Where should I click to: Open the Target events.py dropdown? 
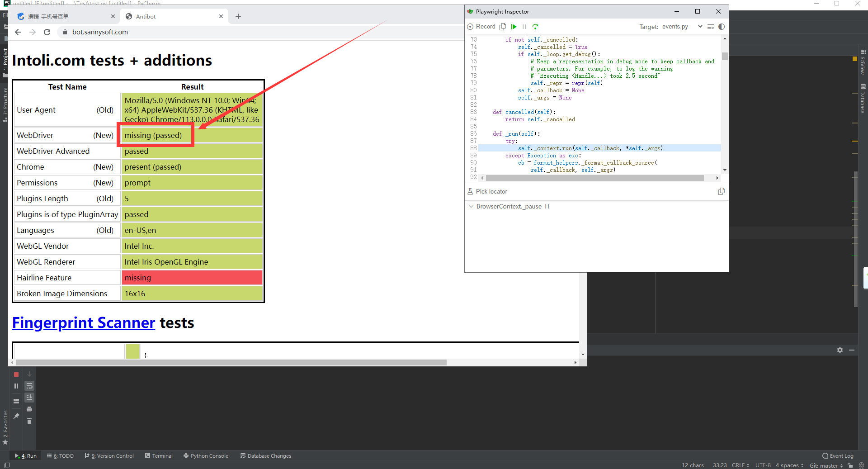point(700,27)
